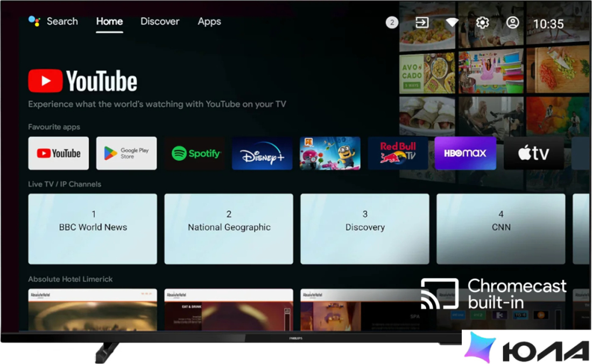This screenshot has width=592, height=364.
Task: Open the Eat & Drink hotel thumbnail
Action: pyautogui.click(x=229, y=310)
